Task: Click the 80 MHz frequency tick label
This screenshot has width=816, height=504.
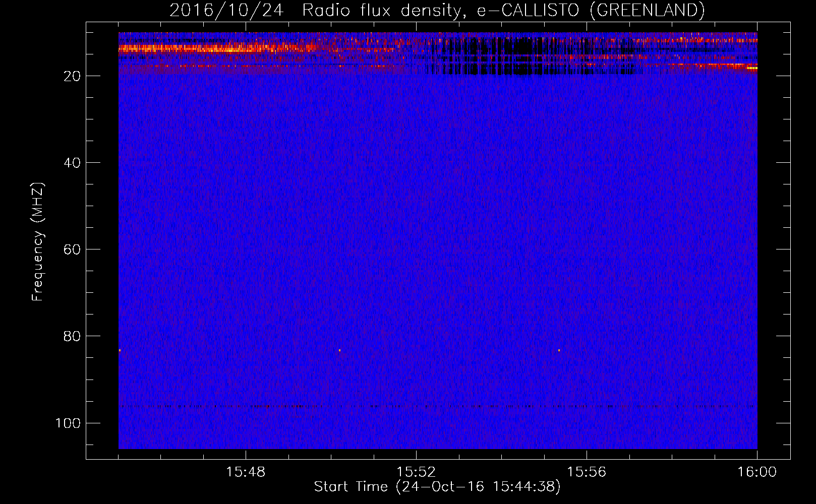Action: 72,336
